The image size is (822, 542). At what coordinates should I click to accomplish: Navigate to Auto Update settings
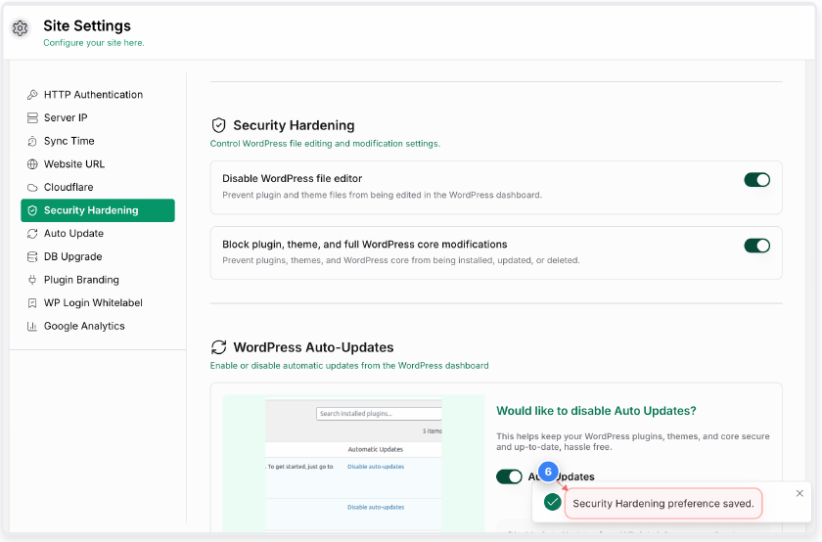(x=98, y=234)
